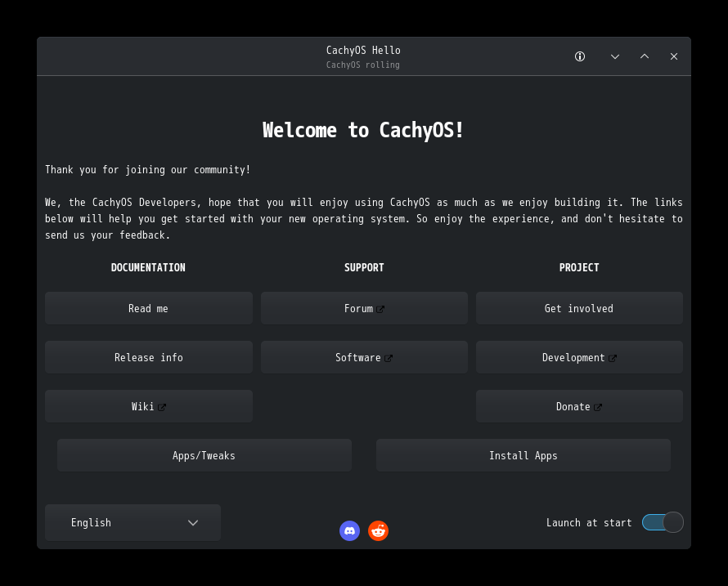
Task: Click the PROJECT column heading
Action: point(579,268)
